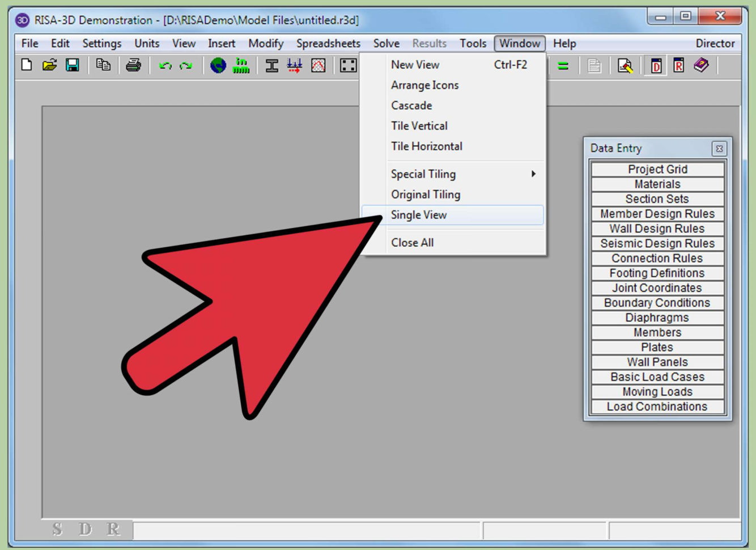Viewport: 756px width, 550px height.
Task: Open the Spreadsheets menu
Action: coord(328,43)
